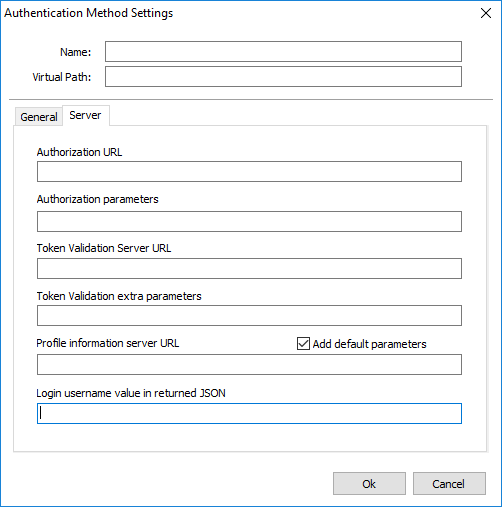Uncheck the Add default parameters checkbox
The height and width of the screenshot is (507, 502).
point(303,343)
